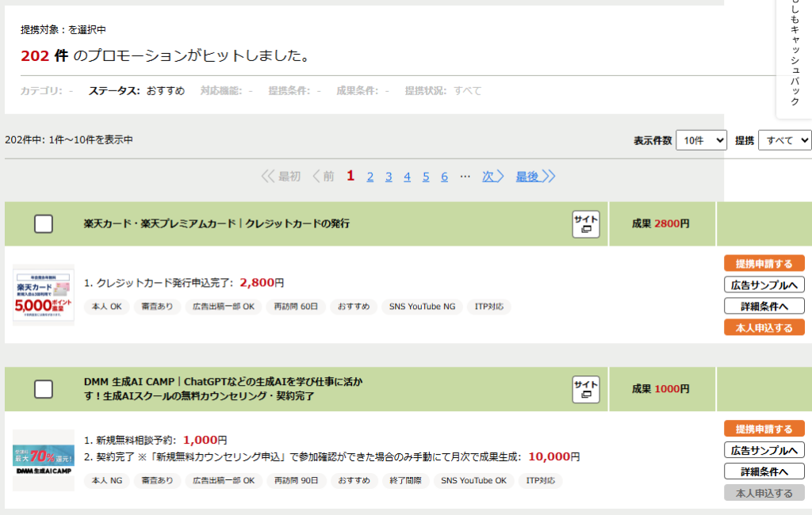Go to last page via 最後 arrows
Screen dimensions: 812x515
click(535, 176)
